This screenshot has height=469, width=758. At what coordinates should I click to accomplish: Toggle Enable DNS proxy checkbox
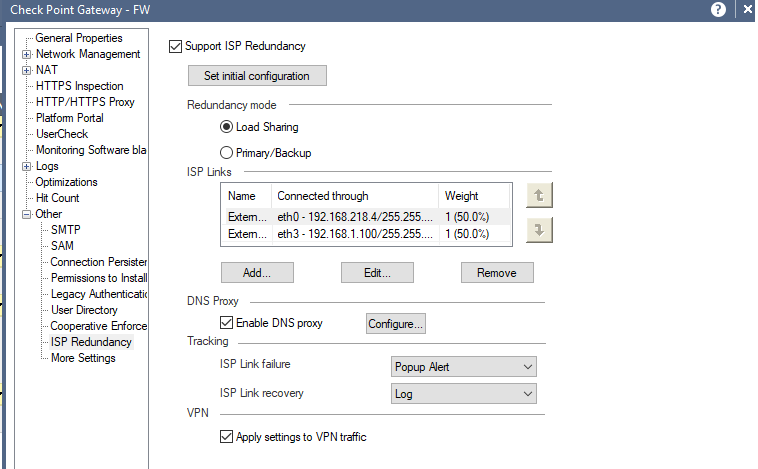pyautogui.click(x=226, y=323)
